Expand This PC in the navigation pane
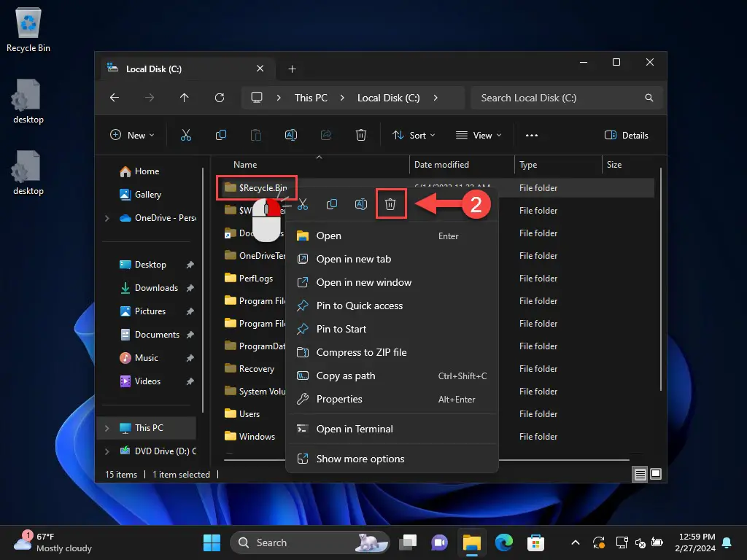The image size is (747, 560). [107, 427]
